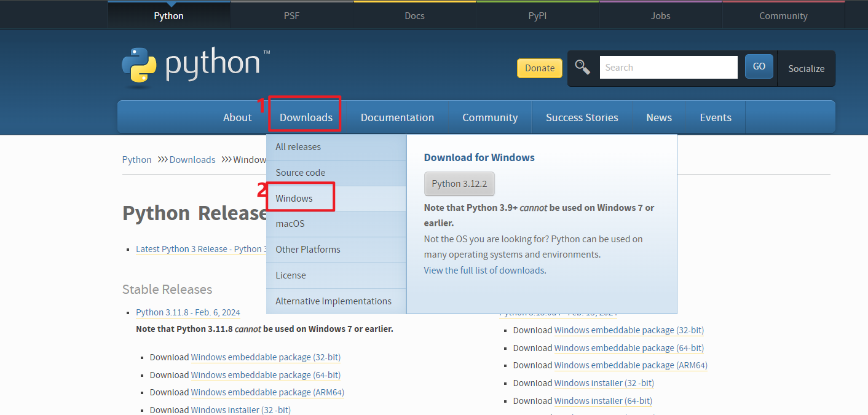
Task: Click the GO search button
Action: [759, 66]
